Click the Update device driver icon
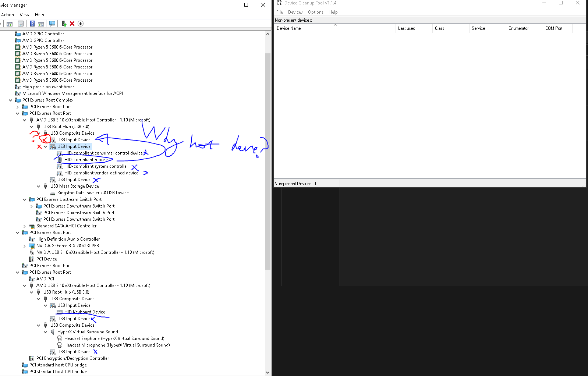588x376 pixels. (64, 24)
